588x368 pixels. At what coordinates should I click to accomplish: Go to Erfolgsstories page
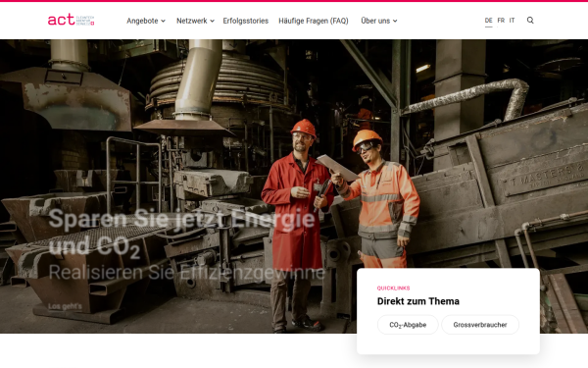(246, 21)
